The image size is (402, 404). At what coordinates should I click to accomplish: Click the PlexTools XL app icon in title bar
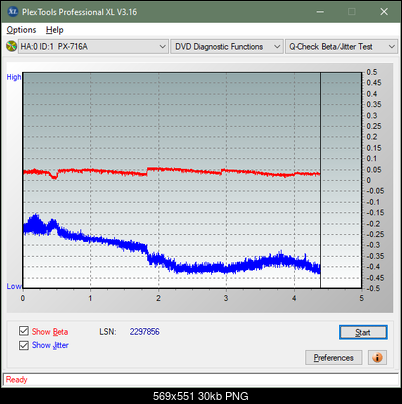tap(12, 12)
